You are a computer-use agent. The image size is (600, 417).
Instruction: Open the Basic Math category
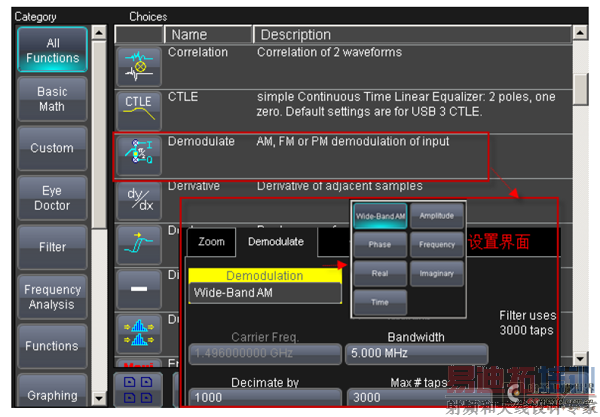coord(52,99)
